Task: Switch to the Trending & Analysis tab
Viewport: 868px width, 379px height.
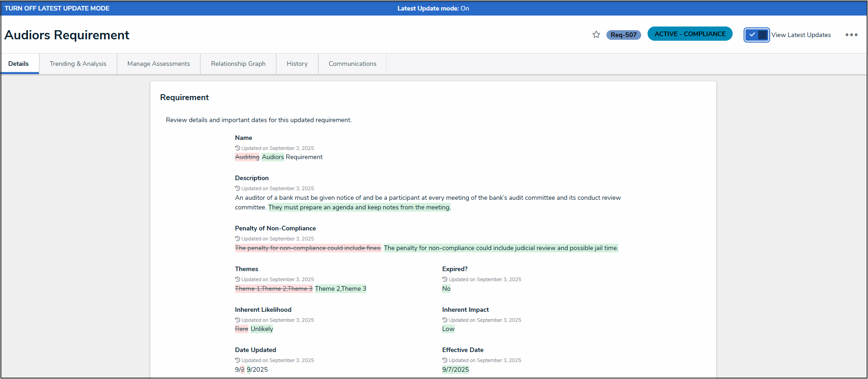Action: coord(78,64)
